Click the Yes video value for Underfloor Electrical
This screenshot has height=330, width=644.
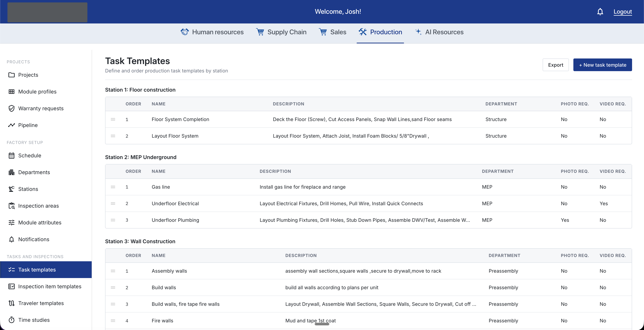click(604, 204)
